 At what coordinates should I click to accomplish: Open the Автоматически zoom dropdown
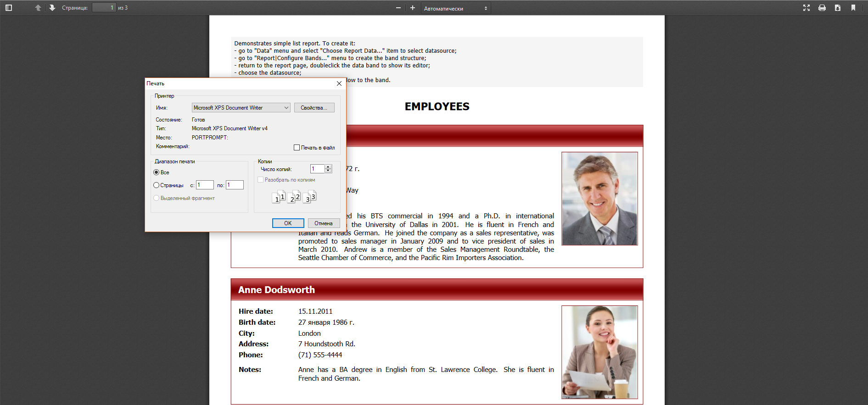pyautogui.click(x=456, y=8)
